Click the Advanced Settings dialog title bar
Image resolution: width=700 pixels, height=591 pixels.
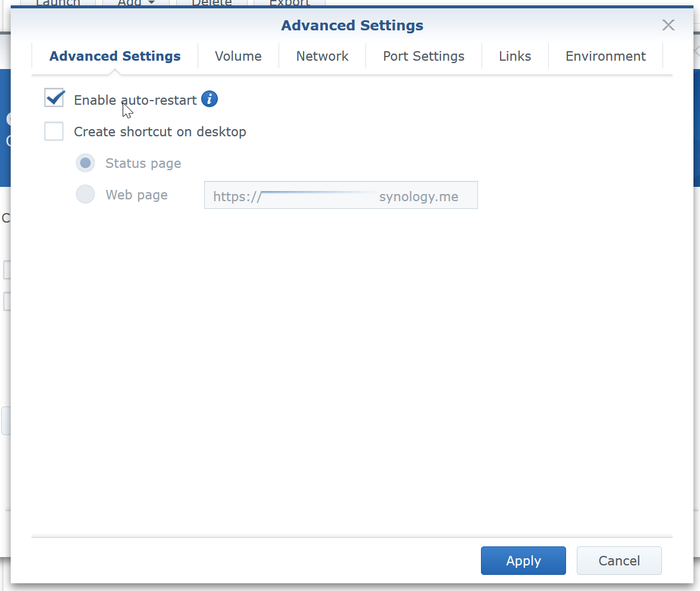352,26
